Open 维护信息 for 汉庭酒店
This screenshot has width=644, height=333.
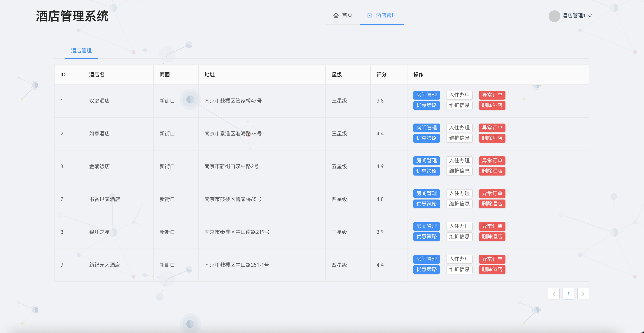459,105
